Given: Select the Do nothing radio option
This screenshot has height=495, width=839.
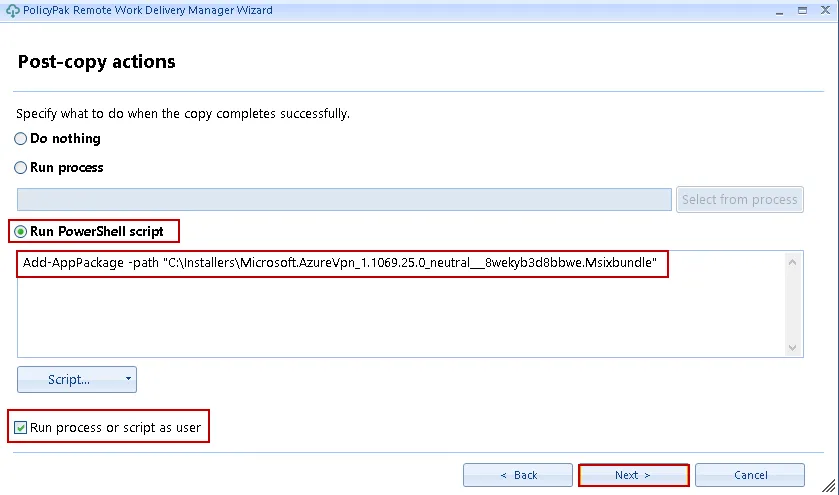Looking at the screenshot, I should 21,139.
